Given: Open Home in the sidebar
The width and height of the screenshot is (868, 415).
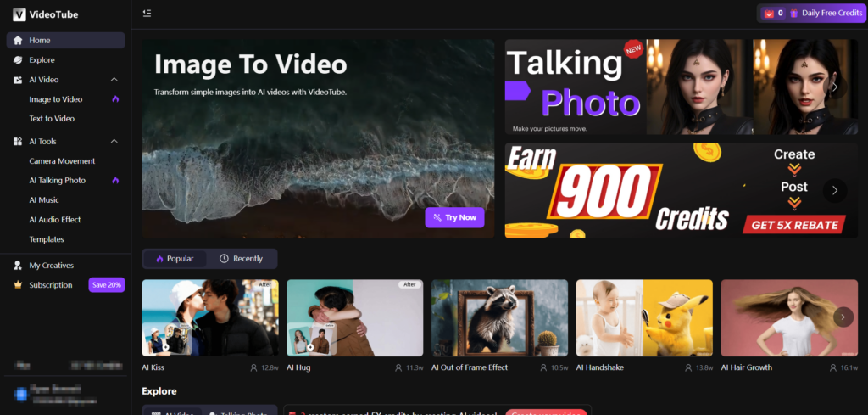Looking at the screenshot, I should click(66, 41).
